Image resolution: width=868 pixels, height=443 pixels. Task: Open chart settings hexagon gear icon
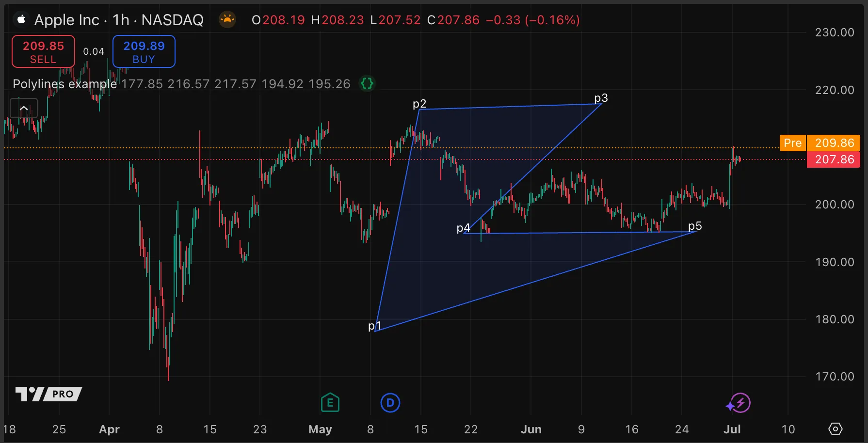tap(835, 429)
